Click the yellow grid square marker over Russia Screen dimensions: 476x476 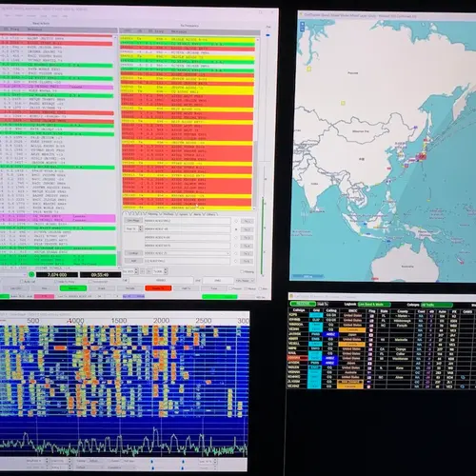309,69
